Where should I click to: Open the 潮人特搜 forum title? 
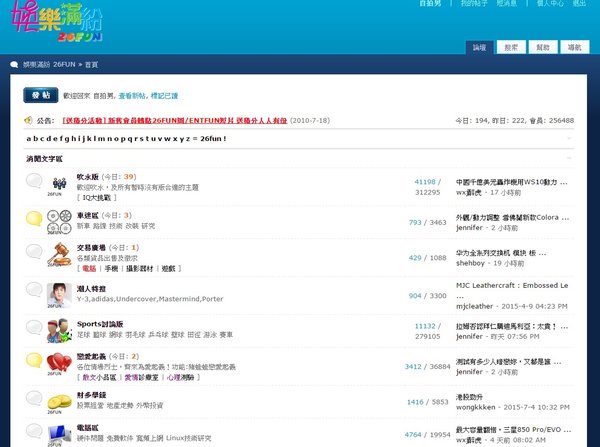91,289
